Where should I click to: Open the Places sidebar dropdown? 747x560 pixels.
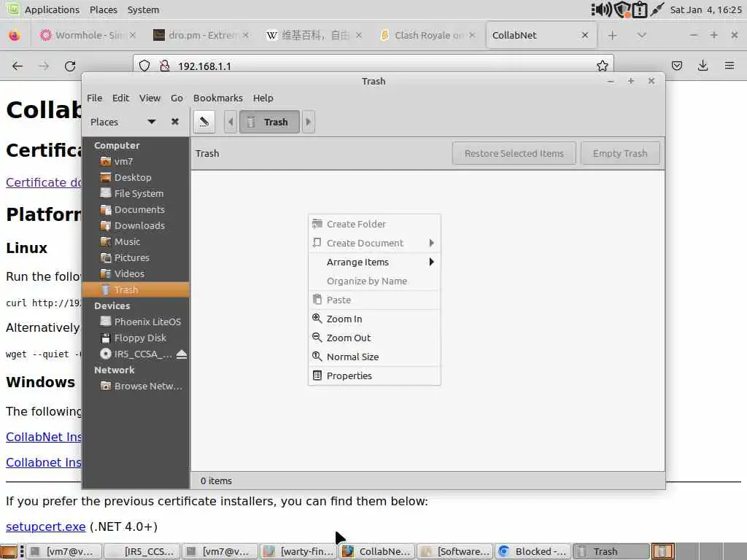point(152,122)
